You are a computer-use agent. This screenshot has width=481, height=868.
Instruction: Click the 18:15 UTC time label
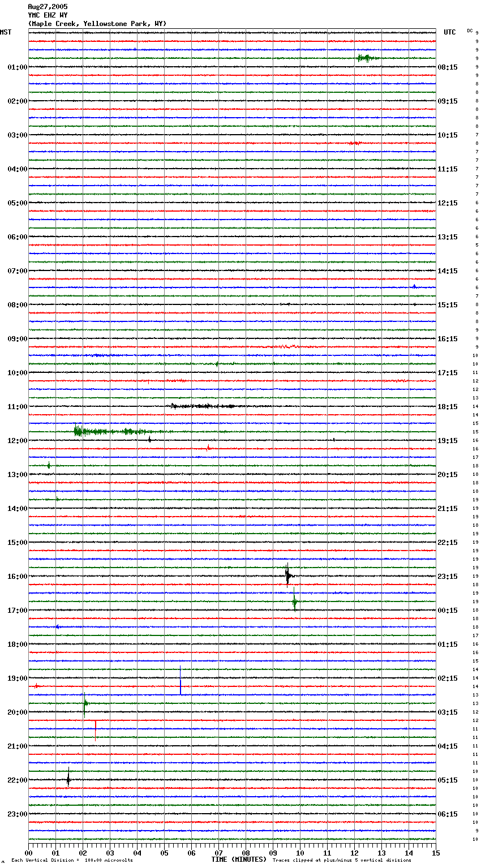pos(448,407)
